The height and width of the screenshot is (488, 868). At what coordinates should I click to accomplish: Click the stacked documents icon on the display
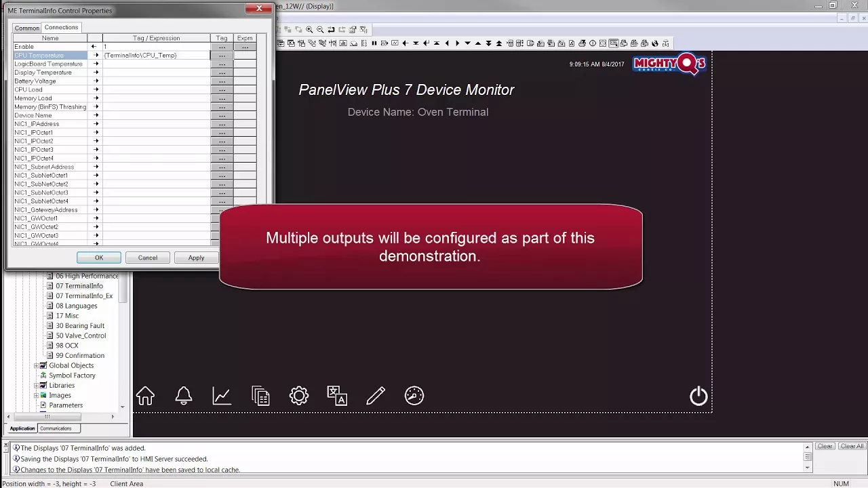260,395
